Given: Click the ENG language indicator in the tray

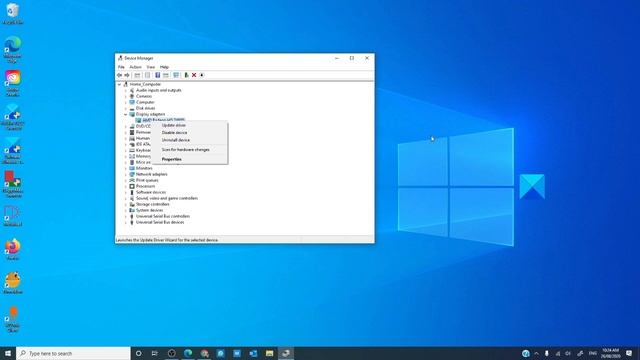Looking at the screenshot, I should coord(593,353).
